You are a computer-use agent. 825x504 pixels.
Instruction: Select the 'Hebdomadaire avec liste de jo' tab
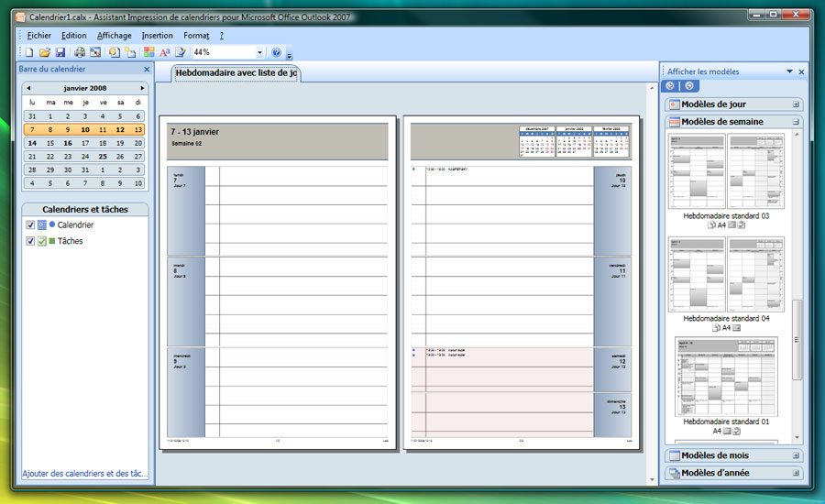(236, 73)
